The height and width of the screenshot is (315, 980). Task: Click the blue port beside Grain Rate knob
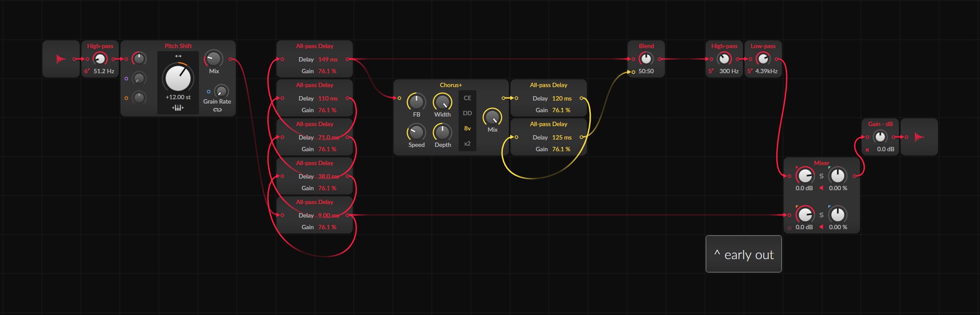click(x=208, y=92)
